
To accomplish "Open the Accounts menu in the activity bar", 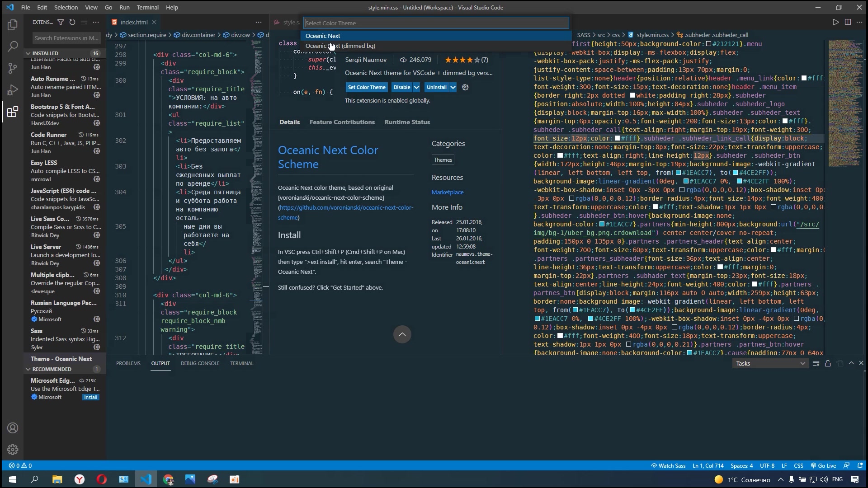I will [13, 428].
